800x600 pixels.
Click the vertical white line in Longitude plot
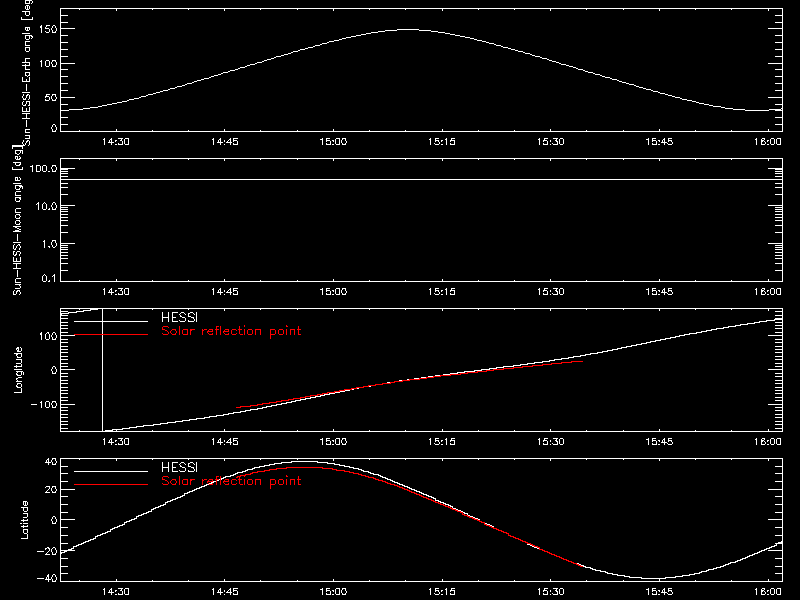(103, 370)
